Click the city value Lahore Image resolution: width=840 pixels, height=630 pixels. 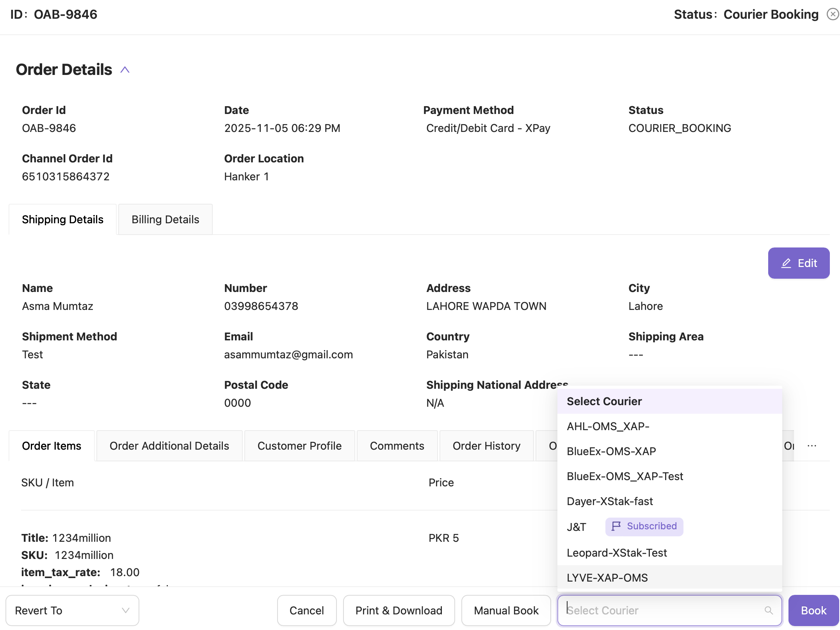click(x=645, y=306)
